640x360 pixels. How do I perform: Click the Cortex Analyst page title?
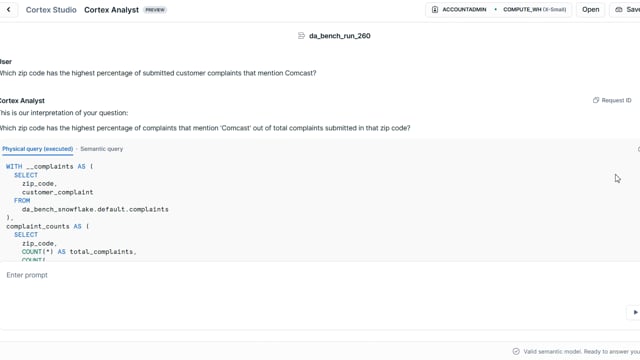click(111, 10)
